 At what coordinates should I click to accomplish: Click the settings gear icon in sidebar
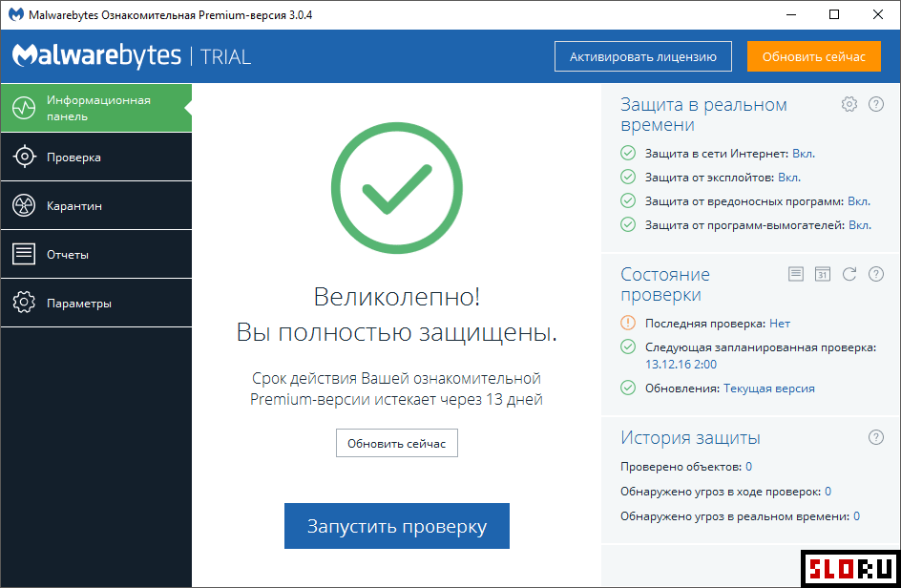coord(24,303)
